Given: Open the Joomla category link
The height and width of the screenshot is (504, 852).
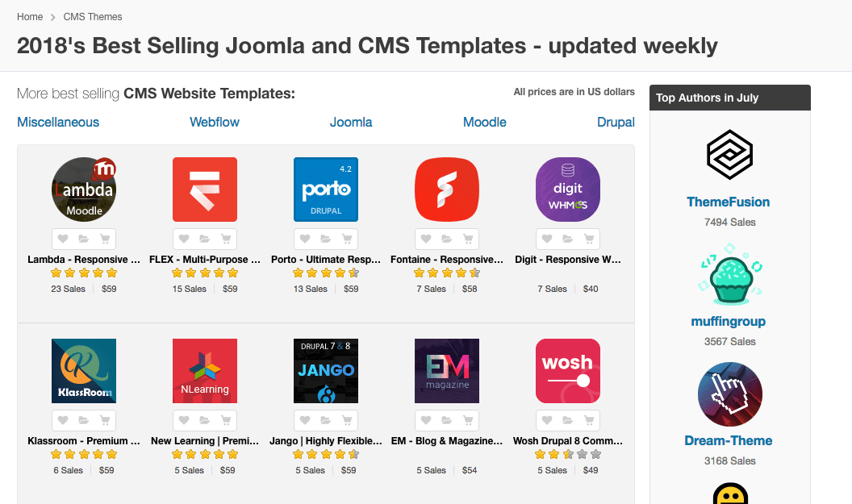Looking at the screenshot, I should 351,123.
